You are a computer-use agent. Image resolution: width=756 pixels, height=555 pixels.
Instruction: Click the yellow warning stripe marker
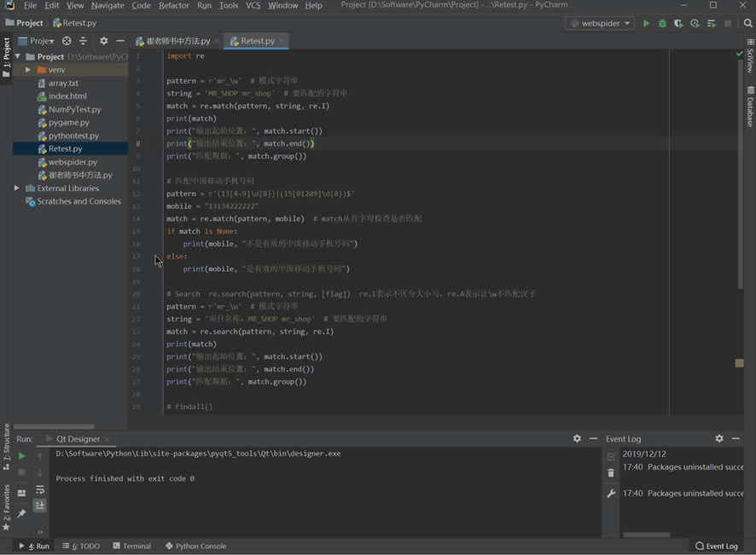coord(739,363)
